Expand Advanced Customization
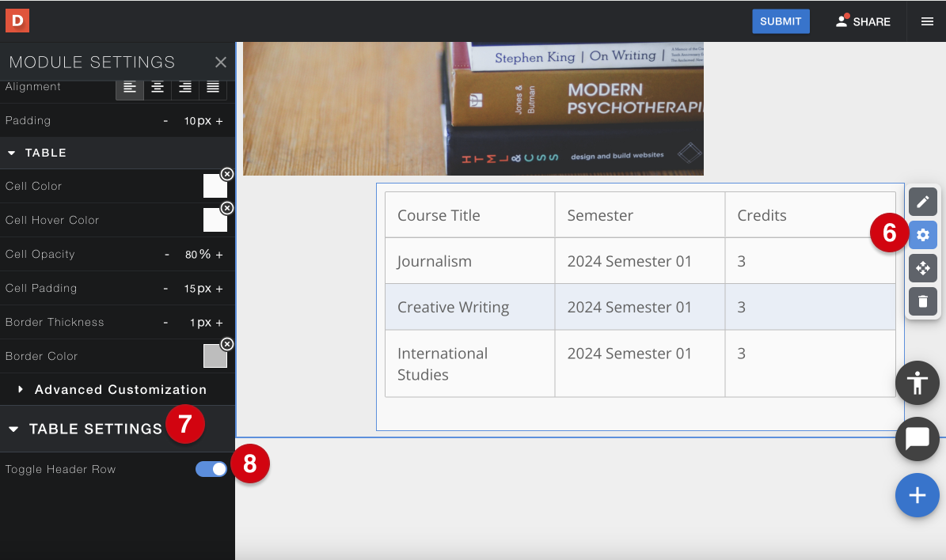Viewport: 946px width, 560px height. pos(120,389)
